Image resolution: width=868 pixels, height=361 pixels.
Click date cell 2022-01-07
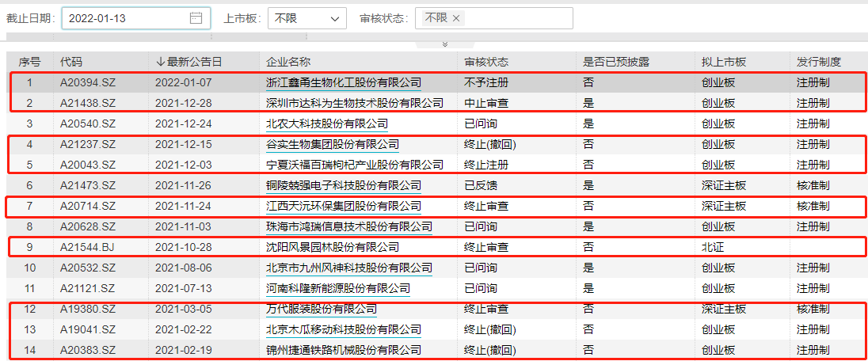tap(183, 83)
